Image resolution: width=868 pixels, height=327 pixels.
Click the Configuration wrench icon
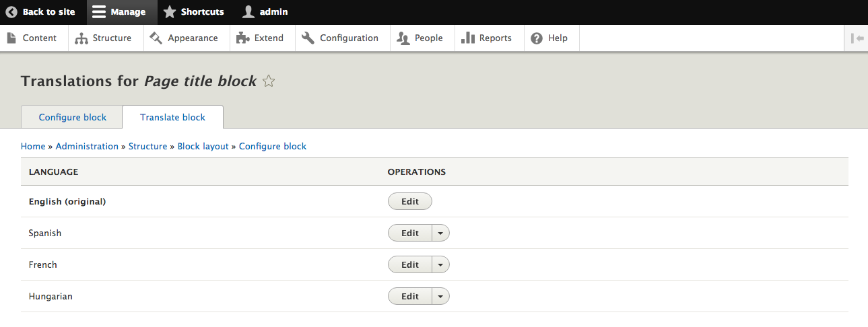click(x=308, y=38)
